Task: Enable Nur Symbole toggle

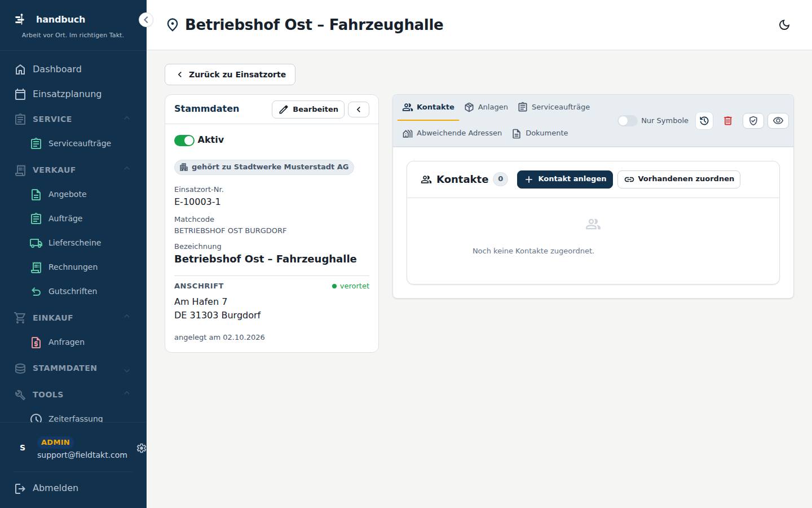Action: (x=627, y=121)
